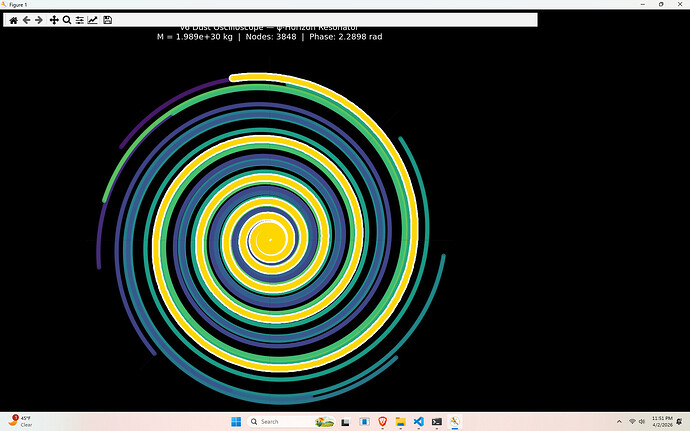This screenshot has width=690, height=431.
Task: Click the volume speaker icon in tray
Action: tap(642, 421)
